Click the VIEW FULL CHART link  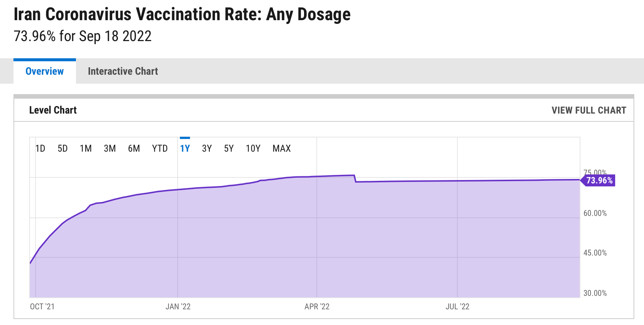589,110
